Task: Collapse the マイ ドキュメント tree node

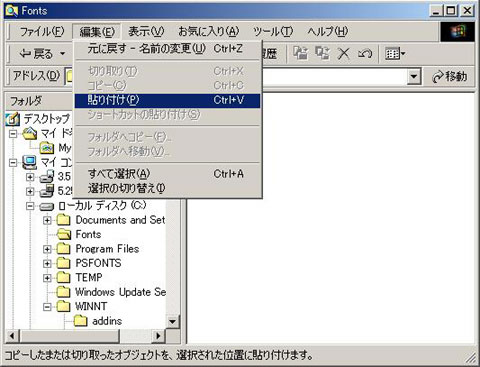Action: [x=13, y=134]
